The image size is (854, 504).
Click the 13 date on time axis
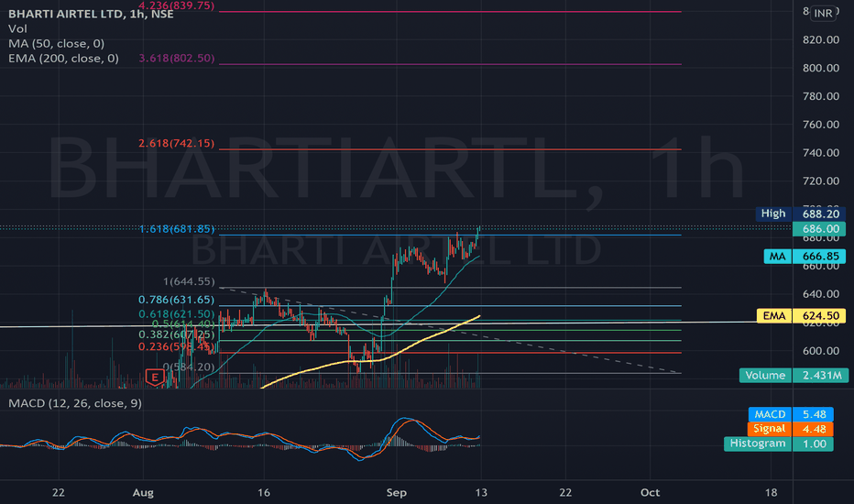(x=481, y=493)
